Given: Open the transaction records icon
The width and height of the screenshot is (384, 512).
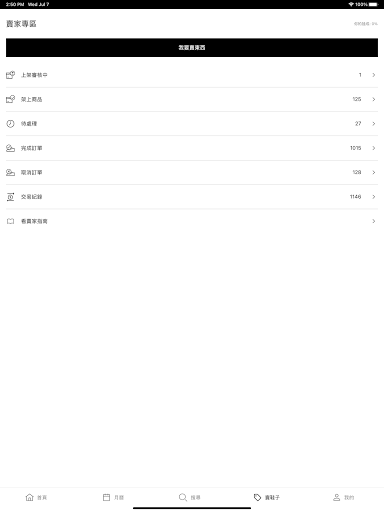Looking at the screenshot, I should 10,197.
